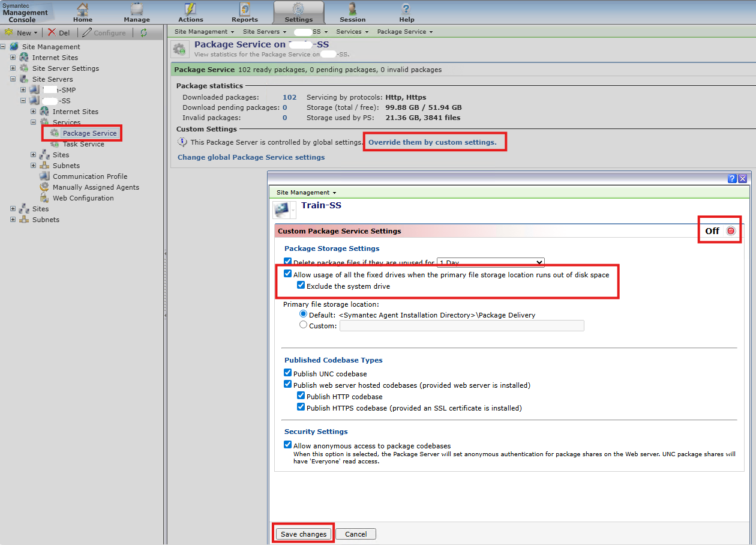Image resolution: width=756 pixels, height=545 pixels.
Task: Open the New dropdown in toolbar
Action: coord(22,32)
